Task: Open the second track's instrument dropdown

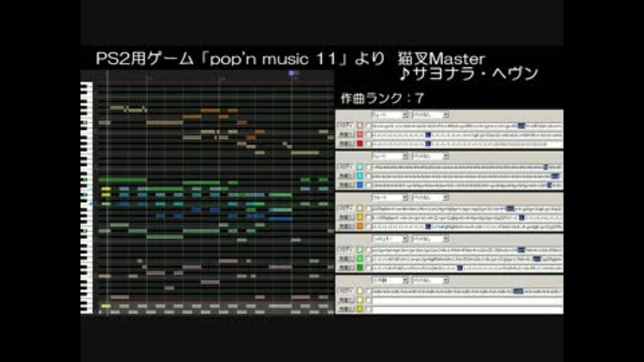Action: click(390, 156)
